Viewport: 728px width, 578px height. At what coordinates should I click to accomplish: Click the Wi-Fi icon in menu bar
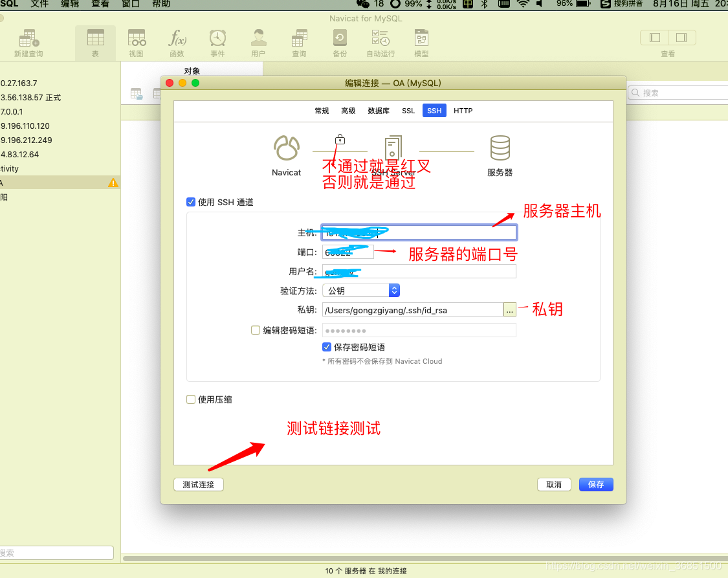tap(523, 4)
